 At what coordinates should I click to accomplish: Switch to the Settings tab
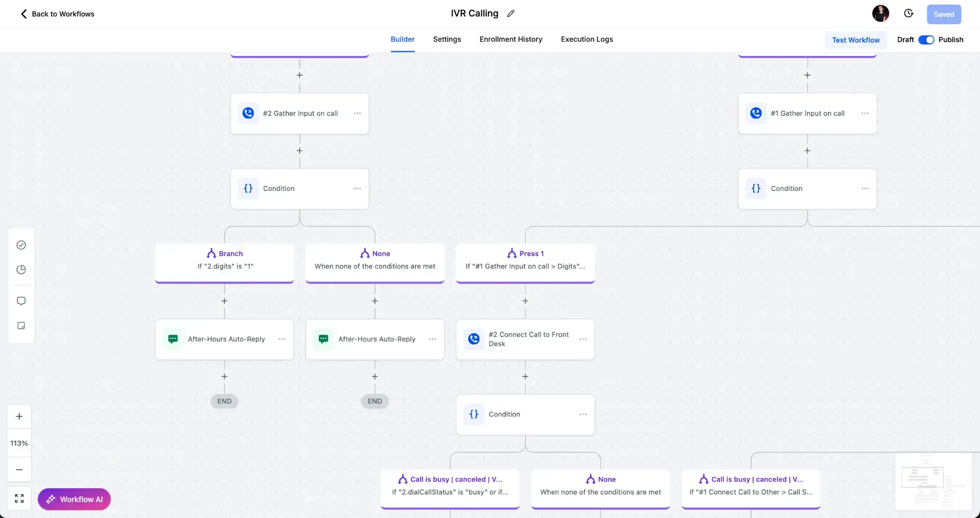point(447,39)
